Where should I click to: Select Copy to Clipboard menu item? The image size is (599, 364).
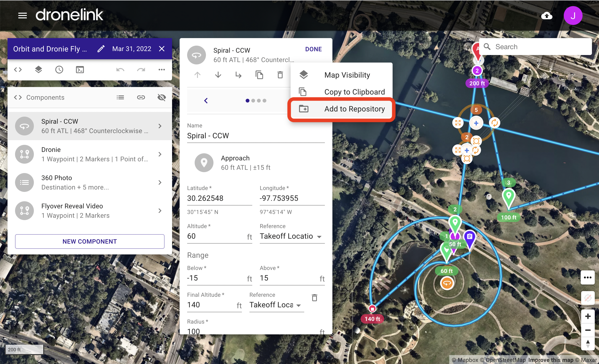tap(341, 92)
